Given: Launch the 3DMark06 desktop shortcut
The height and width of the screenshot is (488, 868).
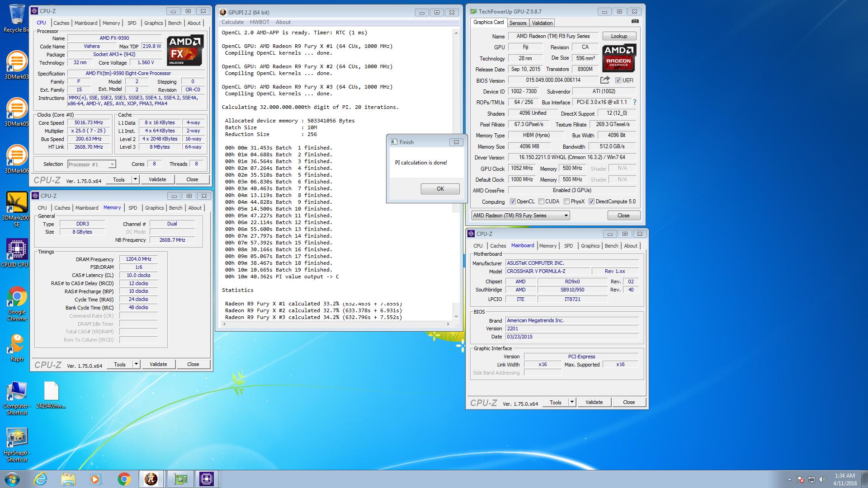Looking at the screenshot, I should 16,159.
